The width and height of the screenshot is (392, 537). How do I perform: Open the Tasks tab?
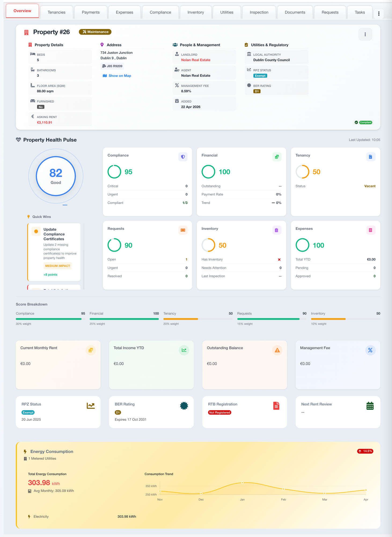[360, 12]
